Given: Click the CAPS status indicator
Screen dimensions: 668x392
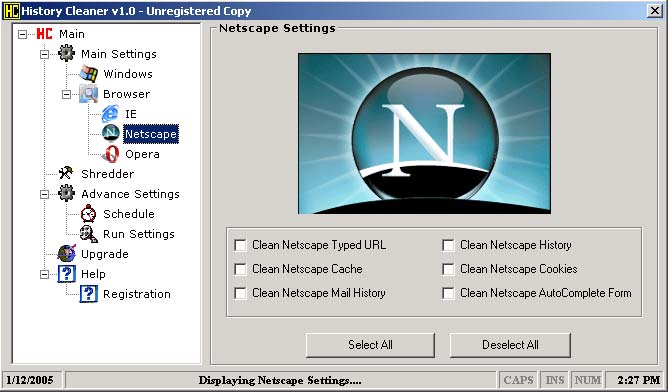Looking at the screenshot, I should [518, 380].
